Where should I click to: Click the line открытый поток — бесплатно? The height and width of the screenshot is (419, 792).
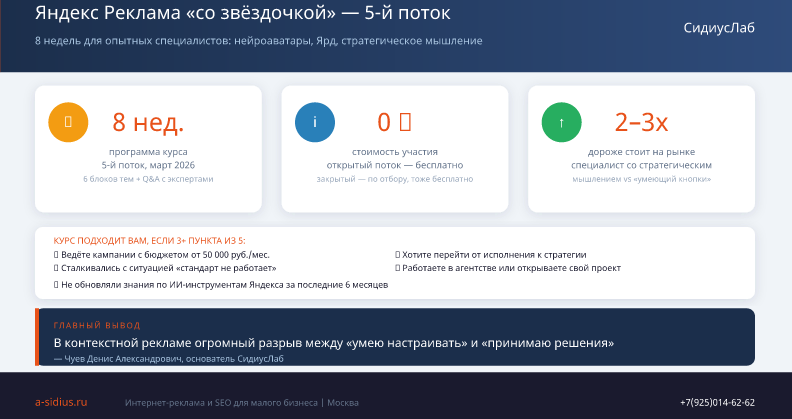(x=394, y=165)
